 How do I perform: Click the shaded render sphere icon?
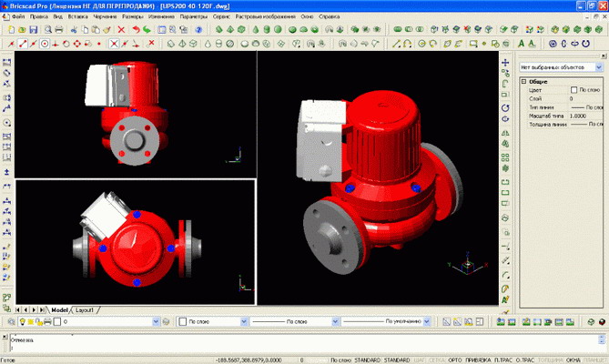pos(602,322)
